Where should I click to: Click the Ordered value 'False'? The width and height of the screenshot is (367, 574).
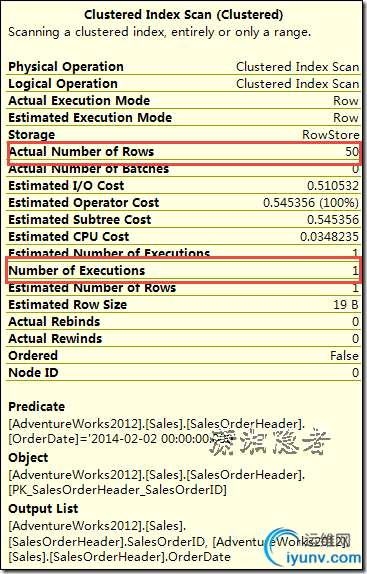pyautogui.click(x=344, y=355)
